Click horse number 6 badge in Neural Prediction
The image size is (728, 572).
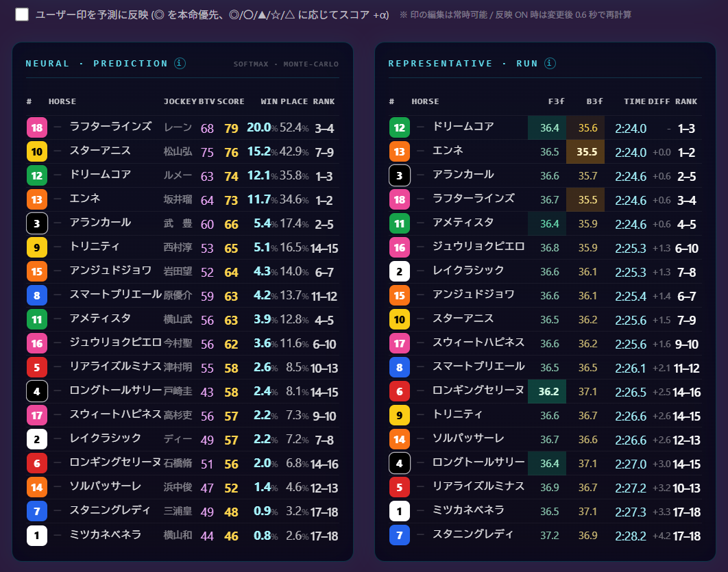37,464
